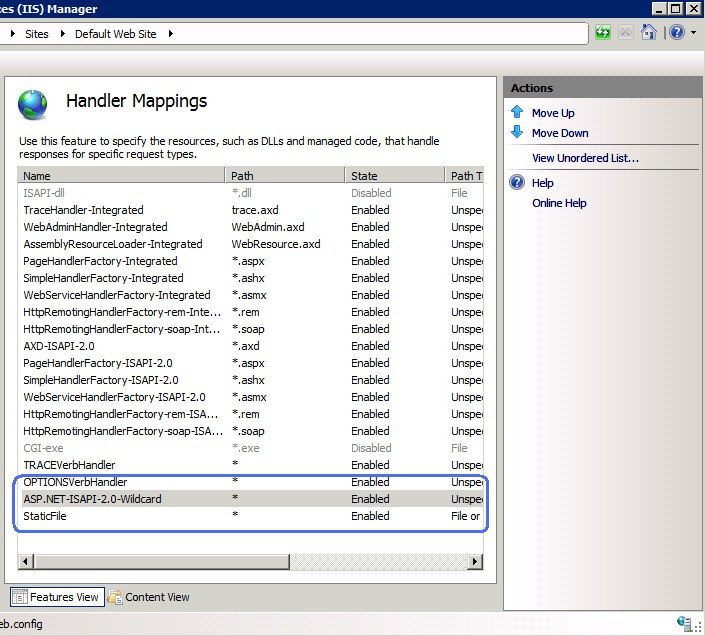Click the green refresh page icon
The image size is (706, 636).
[x=602, y=32]
